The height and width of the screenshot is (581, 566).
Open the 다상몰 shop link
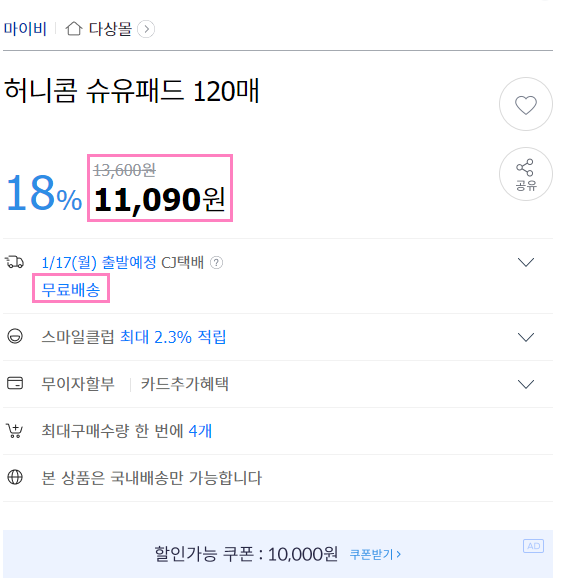[x=110, y=29]
